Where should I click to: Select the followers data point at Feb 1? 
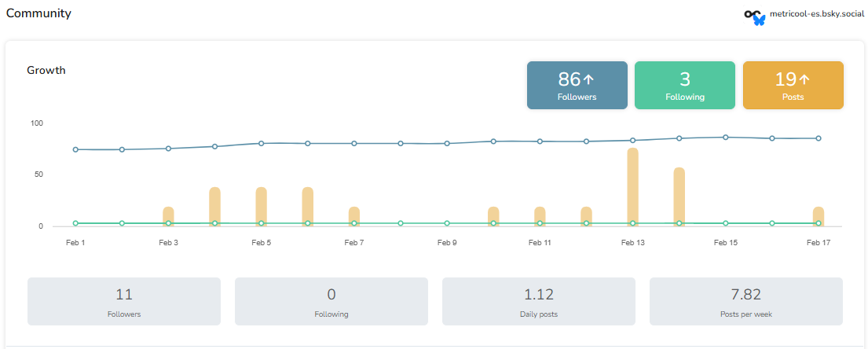click(x=75, y=149)
